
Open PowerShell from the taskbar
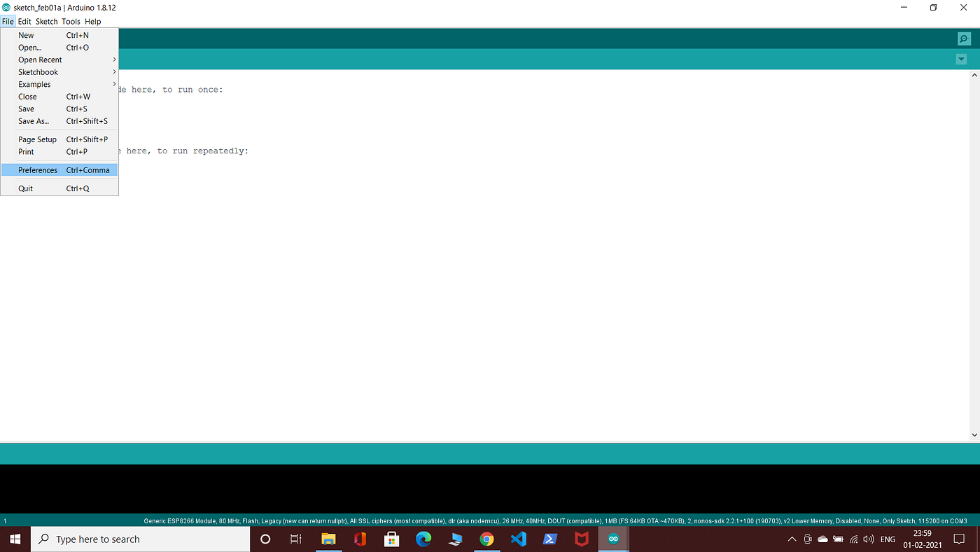tap(550, 539)
